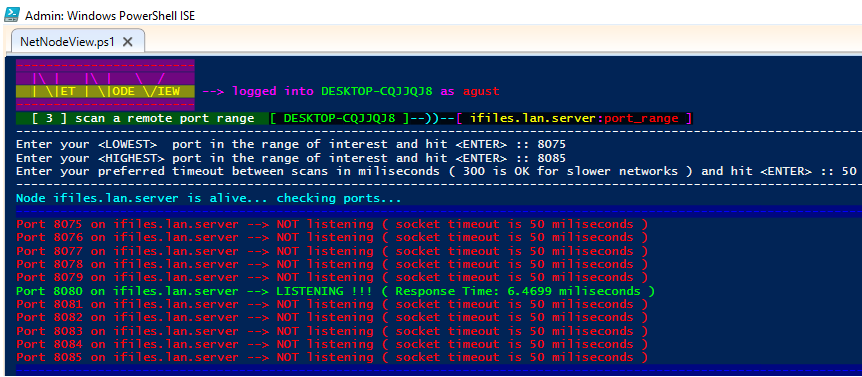862x377 pixels.
Task: Click 'Node ifiles.lan.server is alive' line
Action: (x=209, y=198)
